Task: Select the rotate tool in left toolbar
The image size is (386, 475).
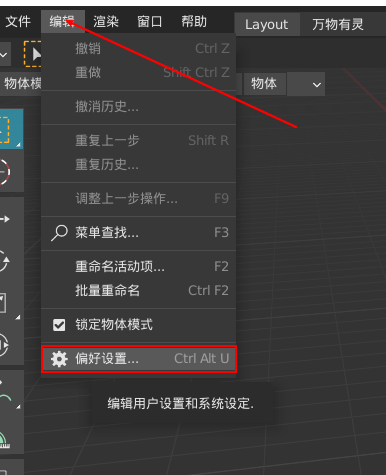Action: click(x=11, y=261)
